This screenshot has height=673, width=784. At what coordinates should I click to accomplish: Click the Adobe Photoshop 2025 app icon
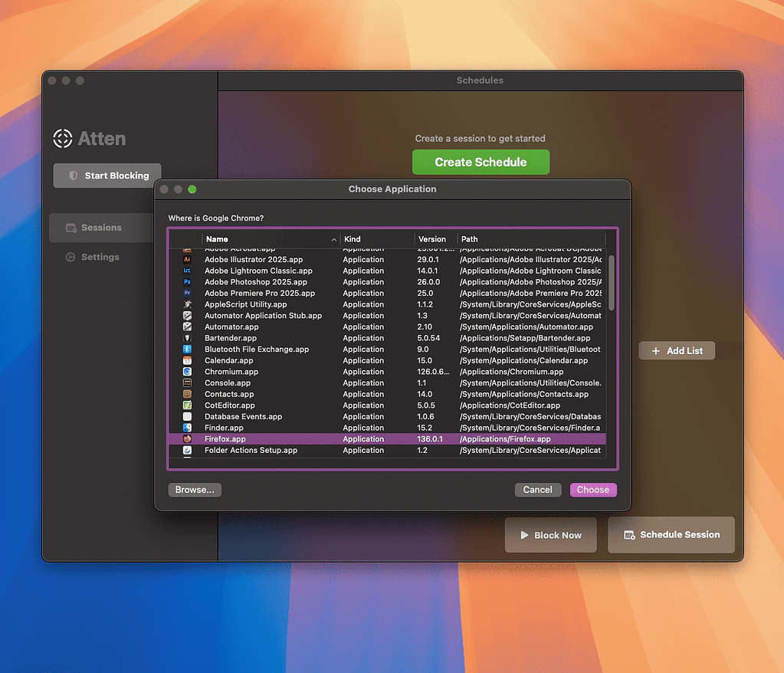(x=187, y=282)
